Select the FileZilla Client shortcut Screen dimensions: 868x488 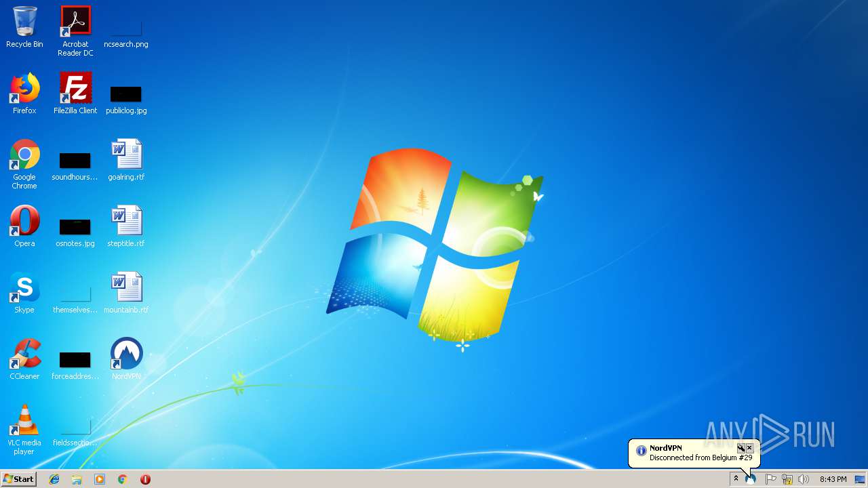(x=75, y=94)
